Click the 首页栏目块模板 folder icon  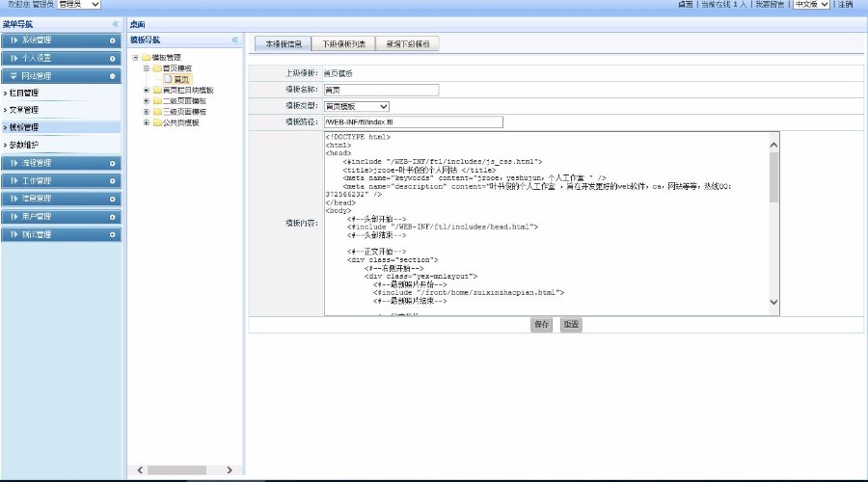point(157,90)
